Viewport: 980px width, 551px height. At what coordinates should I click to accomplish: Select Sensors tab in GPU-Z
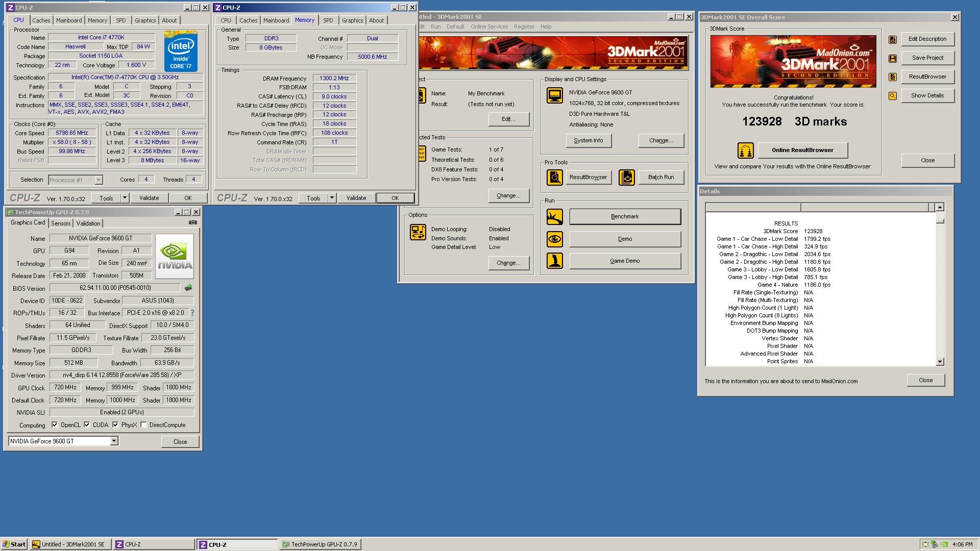pos(61,223)
